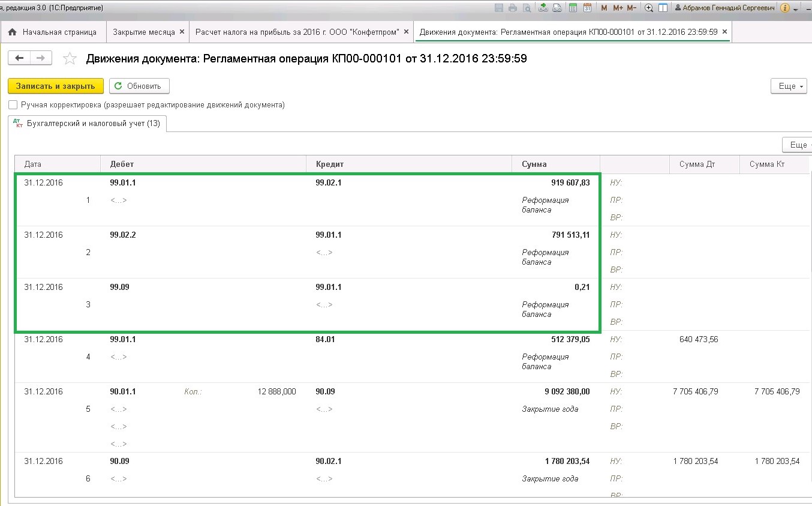
Task: Click debit account 99.02.2
Action: 123,235
